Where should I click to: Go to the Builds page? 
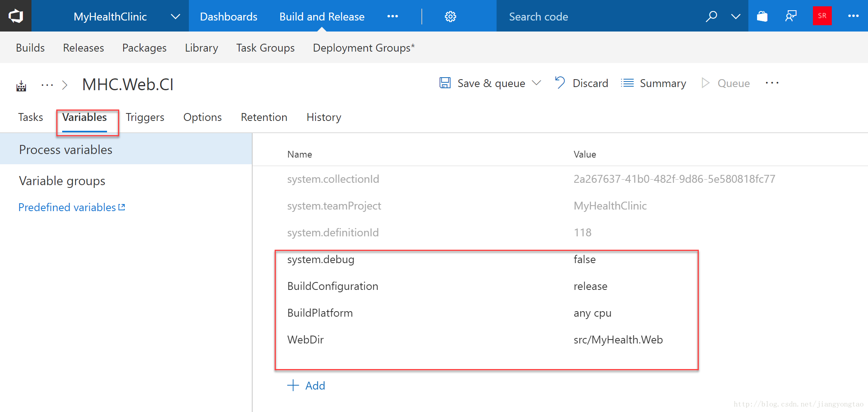(x=30, y=48)
